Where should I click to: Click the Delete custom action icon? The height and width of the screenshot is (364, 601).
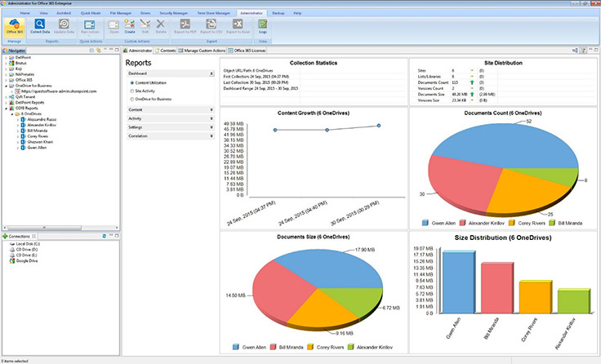coord(161,24)
